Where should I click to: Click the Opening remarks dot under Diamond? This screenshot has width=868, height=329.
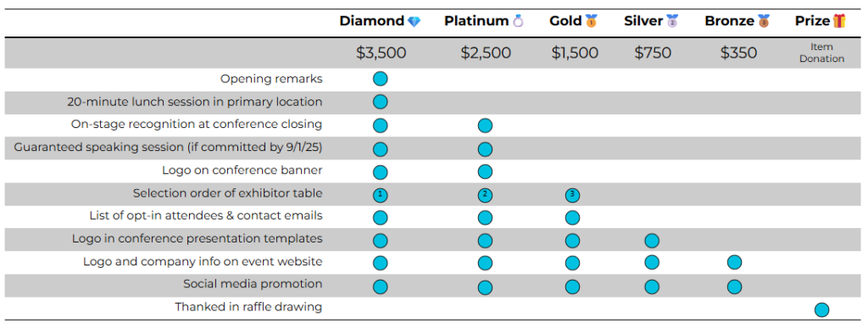380,79
